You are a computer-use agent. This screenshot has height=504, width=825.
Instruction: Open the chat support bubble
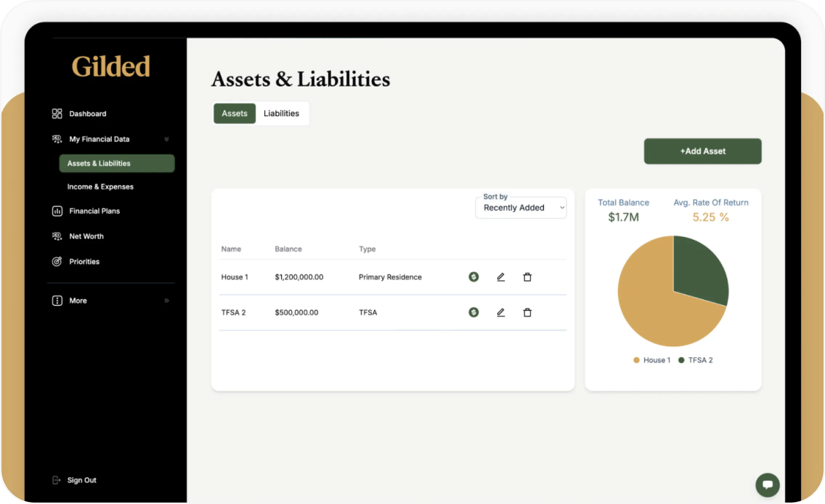pyautogui.click(x=768, y=485)
